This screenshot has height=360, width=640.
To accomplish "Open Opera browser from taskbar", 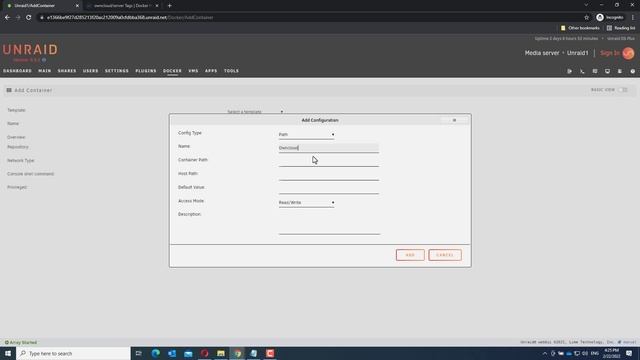I will [204, 353].
